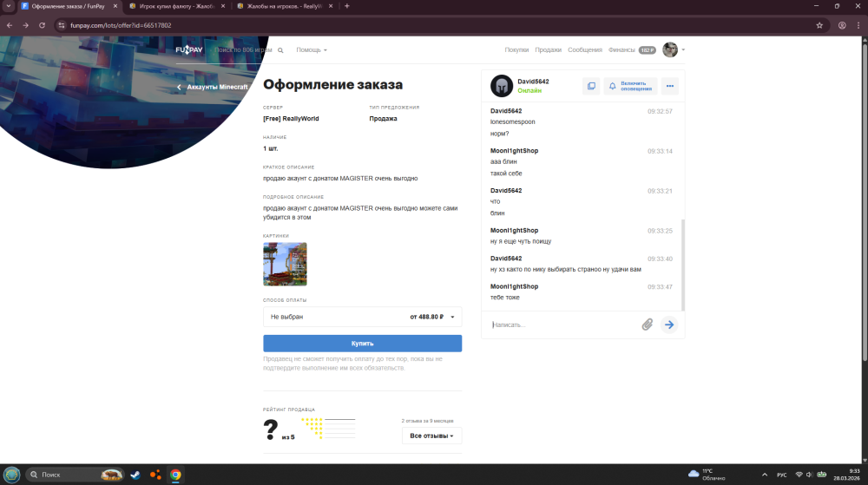Click the tab search chevron
Image resolution: width=868 pixels, height=485 pixels.
click(9, 6)
